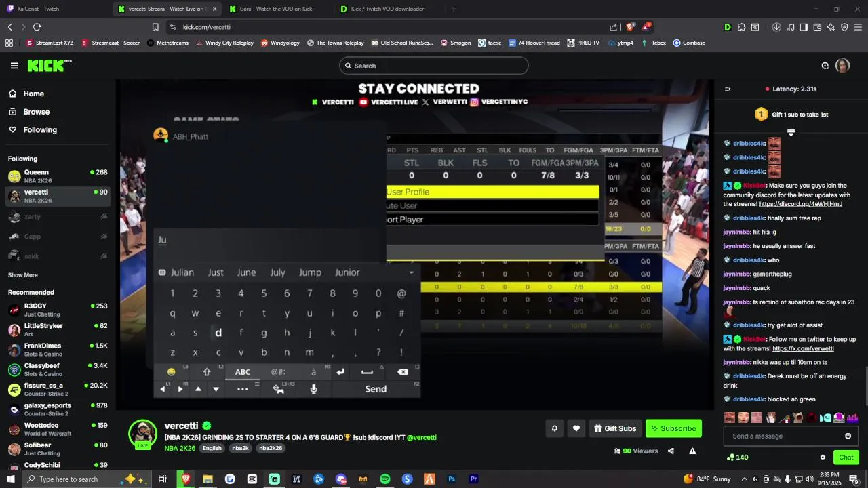Click the address bar URL kick.com/vercetti

[x=207, y=27]
